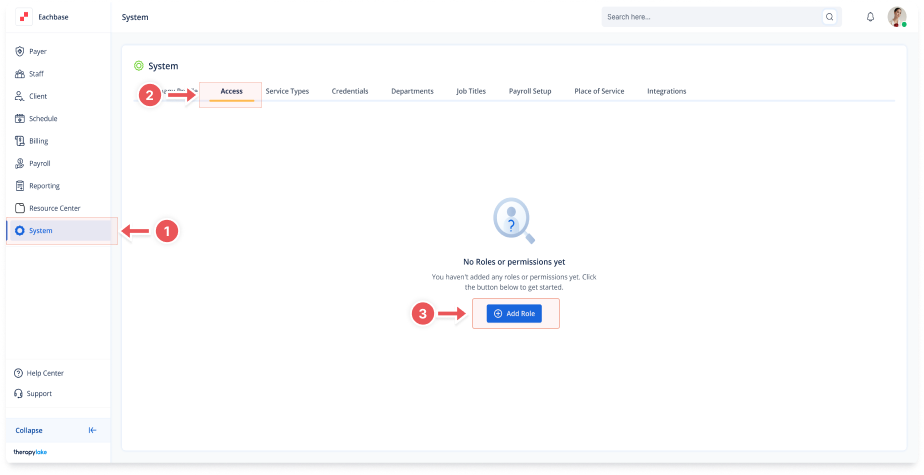Open the user profile avatar
Screen dimensions: 924x475
(x=897, y=17)
